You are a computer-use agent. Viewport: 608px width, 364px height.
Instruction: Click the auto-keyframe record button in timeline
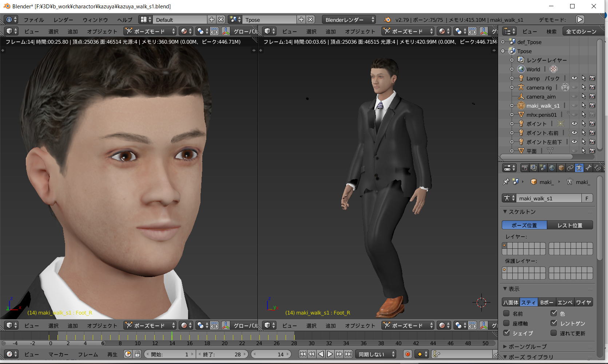(x=408, y=354)
